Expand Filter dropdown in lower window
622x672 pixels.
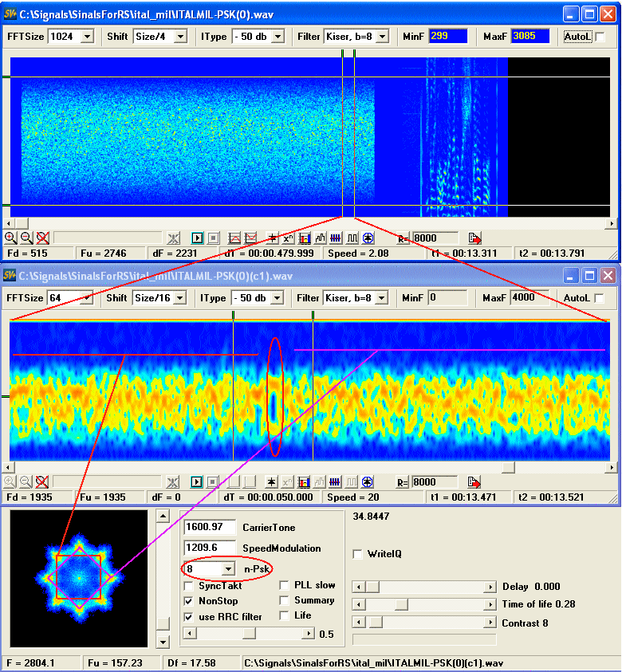pos(382,297)
